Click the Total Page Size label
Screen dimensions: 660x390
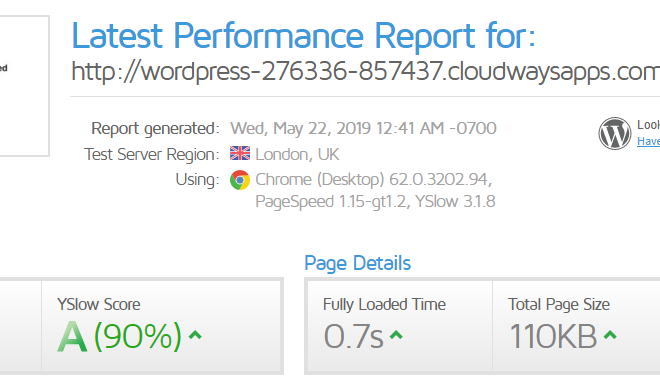pos(559,304)
